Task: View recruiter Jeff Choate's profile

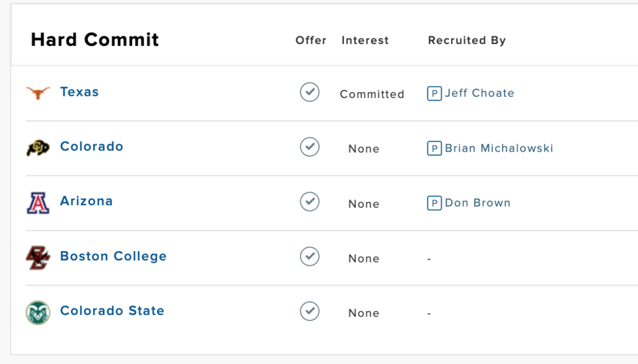Action: click(x=479, y=93)
